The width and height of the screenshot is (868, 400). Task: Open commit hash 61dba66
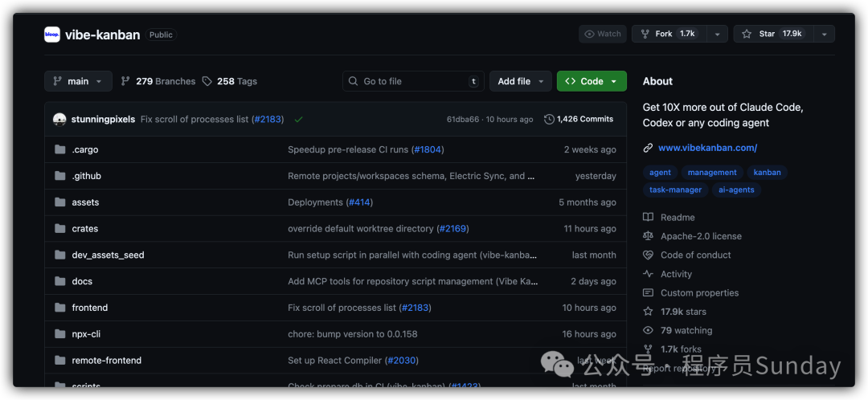463,119
